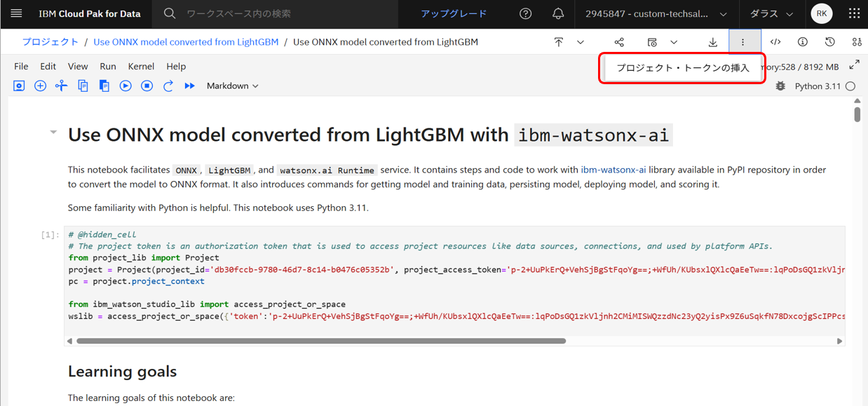Run the selected cell
This screenshot has width=868, height=406.
coord(126,86)
